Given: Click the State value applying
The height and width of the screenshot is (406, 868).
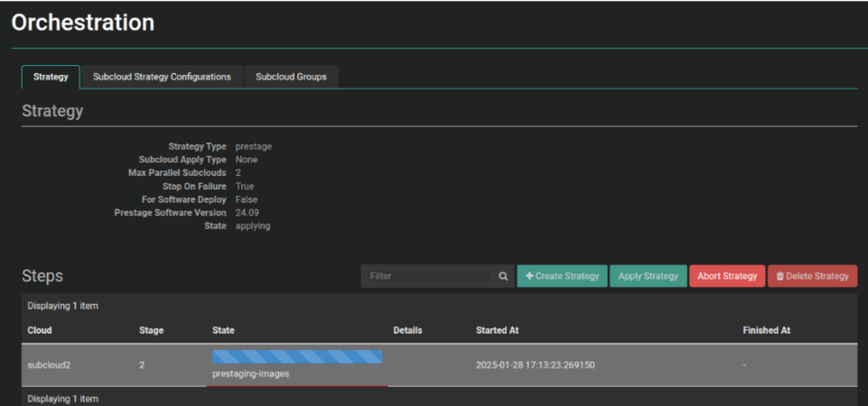Looking at the screenshot, I should (252, 226).
